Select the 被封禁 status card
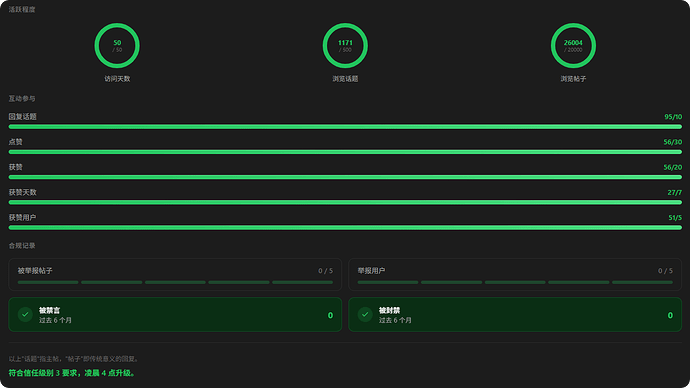Image resolution: width=690 pixels, height=388 pixels. coord(515,315)
